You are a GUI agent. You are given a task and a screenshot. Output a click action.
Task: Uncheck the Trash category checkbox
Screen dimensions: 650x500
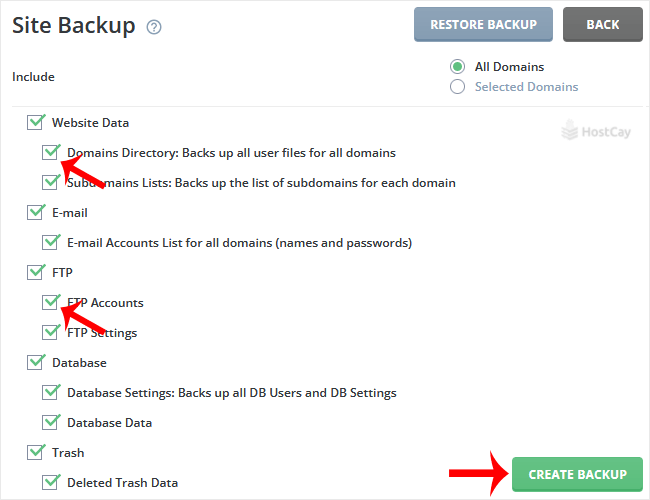(x=35, y=452)
